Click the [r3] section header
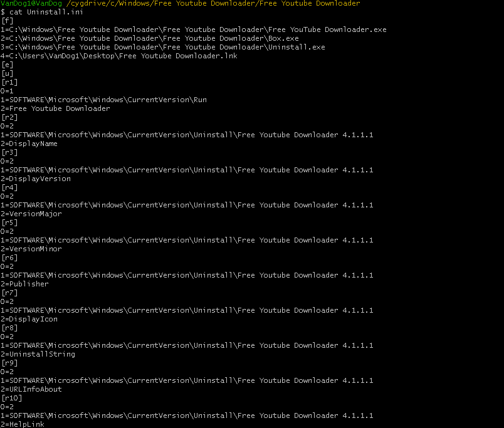The height and width of the screenshot is (428, 504). click(x=9, y=152)
